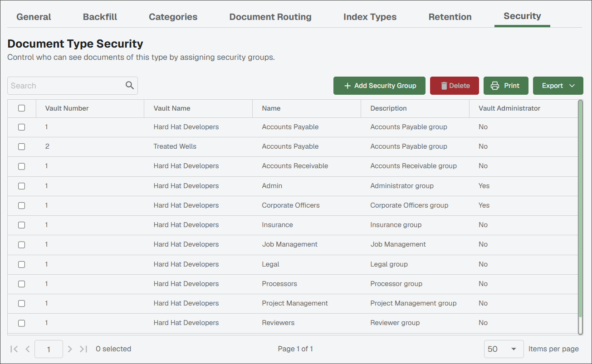Click the Accounts Receivable name cell

pos(295,166)
